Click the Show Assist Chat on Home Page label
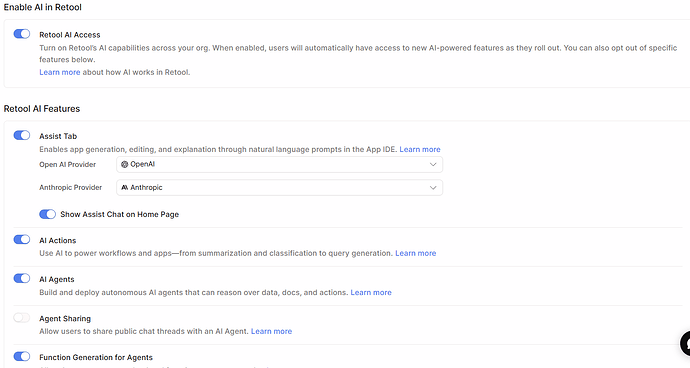The height and width of the screenshot is (368, 690). click(120, 214)
